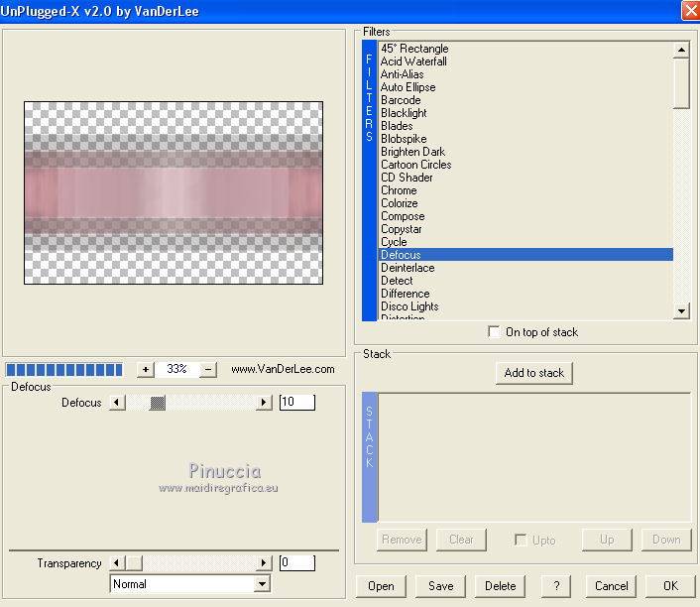Image resolution: width=700 pixels, height=607 pixels.
Task: Click the Defocus slider thumb
Action: pyautogui.click(x=157, y=403)
